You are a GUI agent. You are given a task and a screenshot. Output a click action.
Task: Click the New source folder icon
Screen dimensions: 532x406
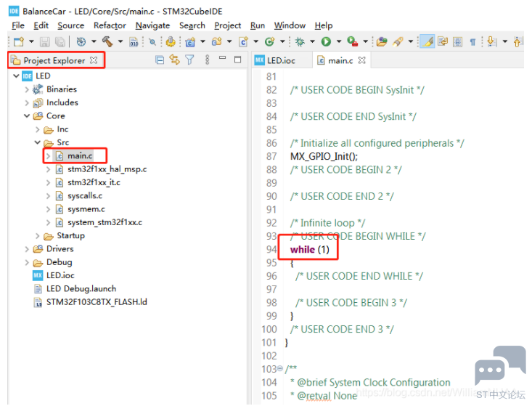217,41
